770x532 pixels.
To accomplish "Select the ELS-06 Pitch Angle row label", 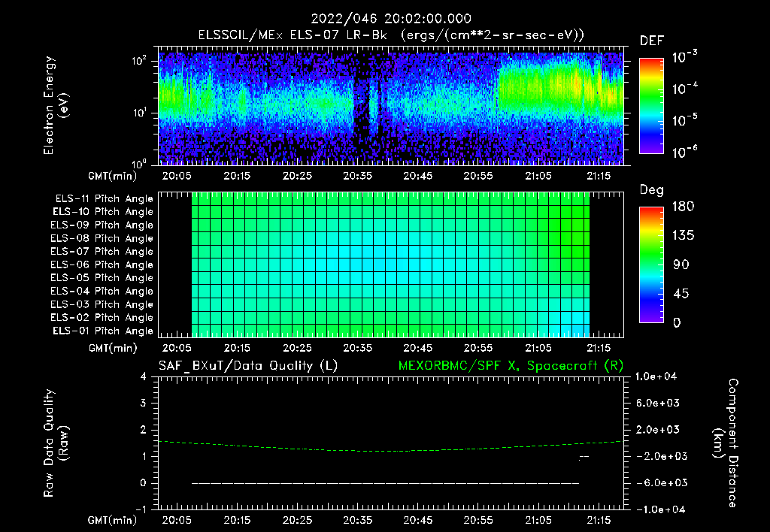I will [x=102, y=264].
